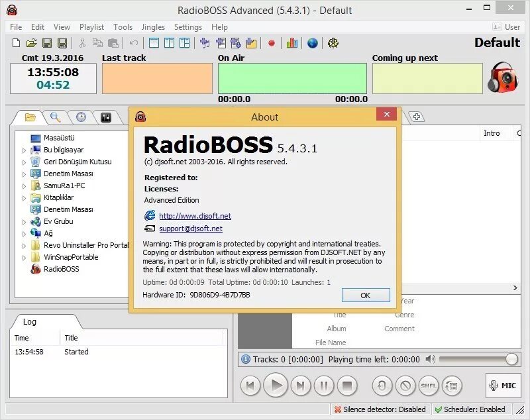
Task: Create a new playlist with toolbar icon
Action: click(x=16, y=43)
